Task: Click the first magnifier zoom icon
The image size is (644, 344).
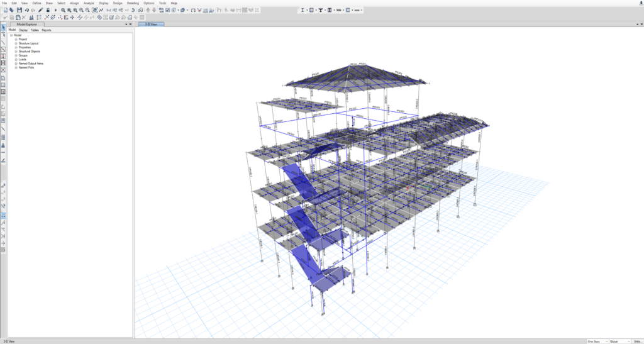Action: click(63, 10)
